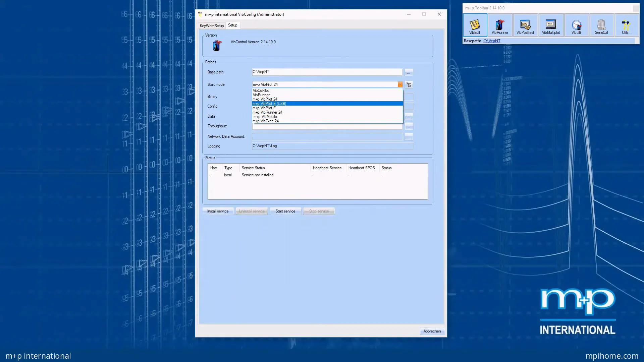Launch VibEdit from the m+p Toolbar

coord(475,25)
